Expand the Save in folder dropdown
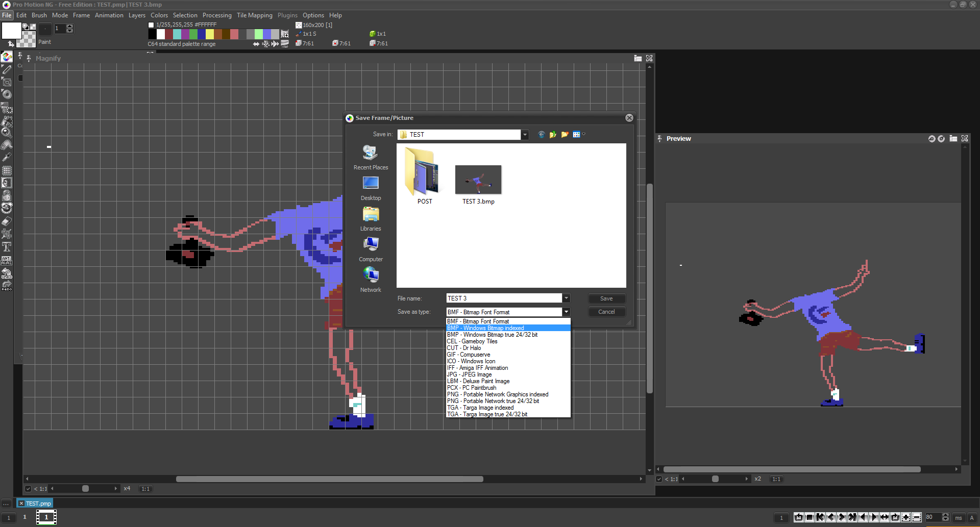This screenshot has width=980, height=527. click(x=525, y=135)
